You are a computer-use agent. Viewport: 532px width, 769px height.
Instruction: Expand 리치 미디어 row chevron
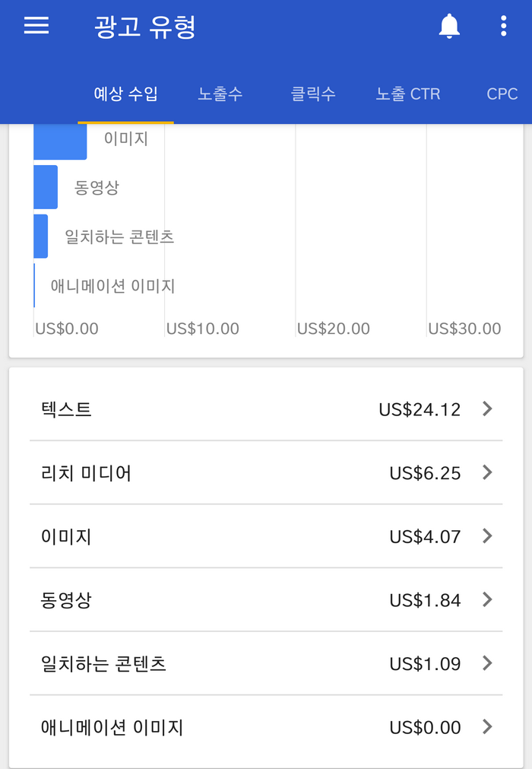pos(487,472)
